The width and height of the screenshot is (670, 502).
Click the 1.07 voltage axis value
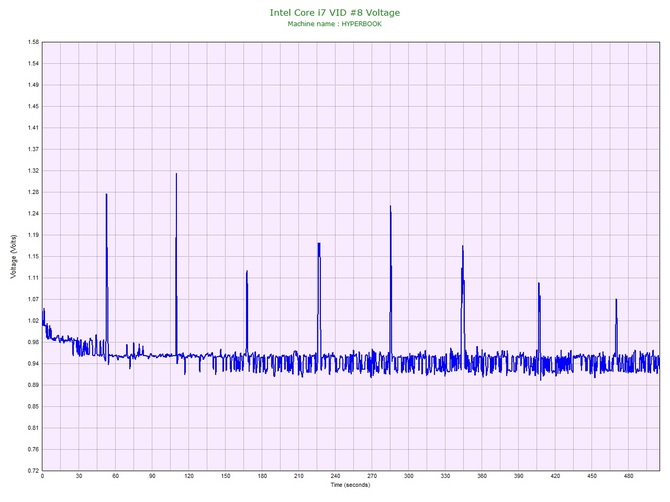tap(33, 299)
